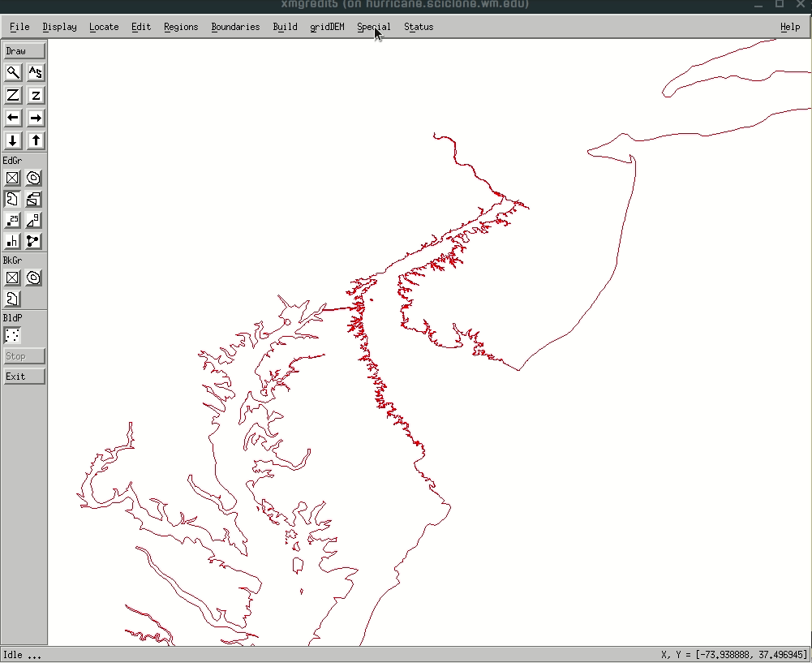Toggle build points display under BldP
The width and height of the screenshot is (812, 663).
pos(13,335)
